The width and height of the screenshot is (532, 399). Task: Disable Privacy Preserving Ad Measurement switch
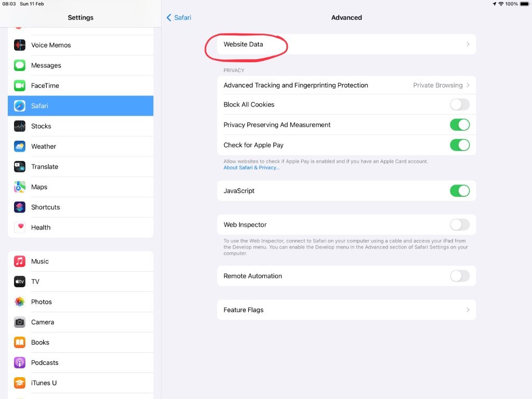[460, 125]
